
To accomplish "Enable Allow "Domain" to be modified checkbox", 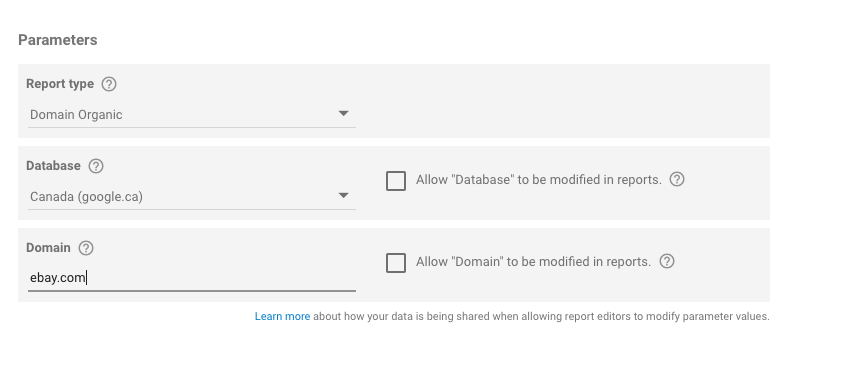I will [396, 263].
